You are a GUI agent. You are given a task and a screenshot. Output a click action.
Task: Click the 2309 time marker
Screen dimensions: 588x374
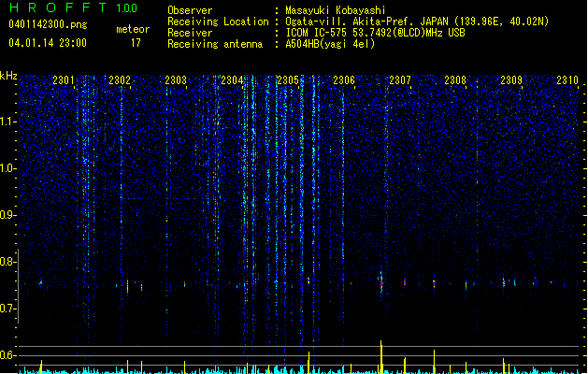point(511,80)
